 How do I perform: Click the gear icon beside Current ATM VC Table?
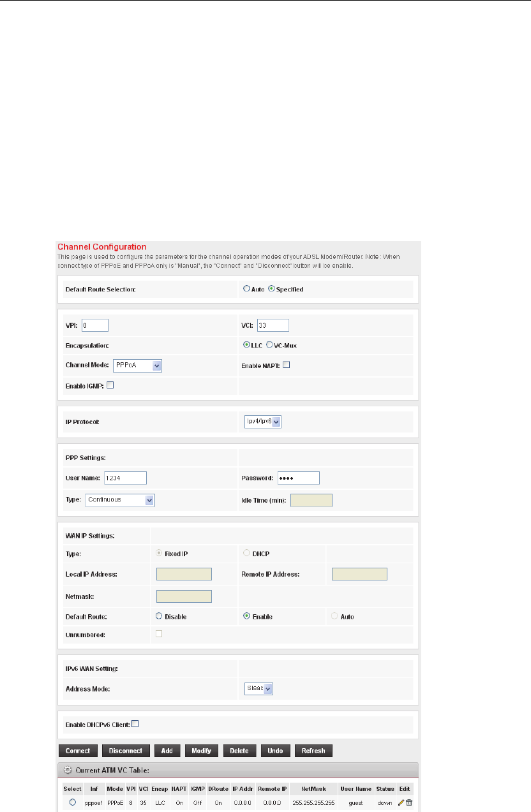pyautogui.click(x=68, y=770)
